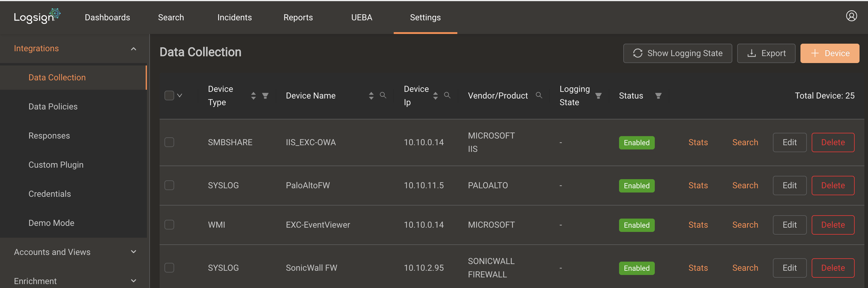Tick the PaloAltoFW row checkbox
Viewport: 868px width, 288px height.
click(x=169, y=185)
